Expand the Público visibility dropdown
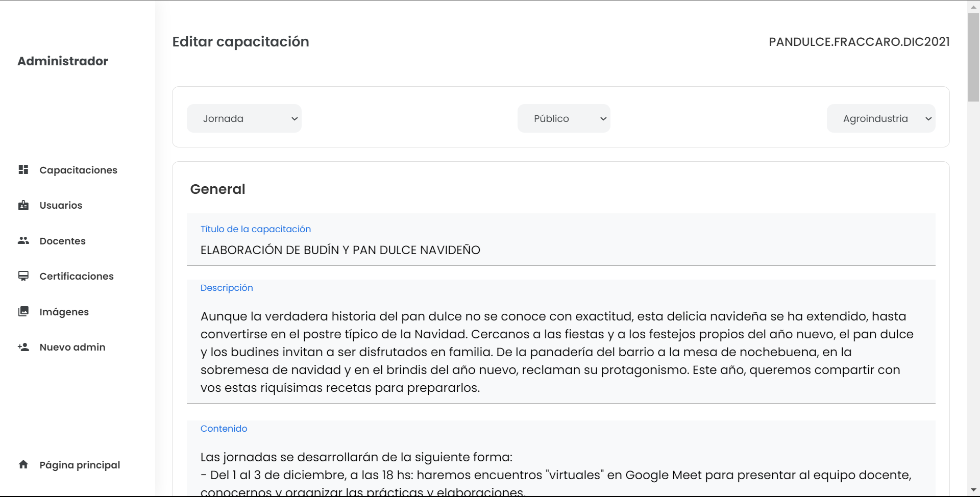The width and height of the screenshot is (980, 497). click(563, 118)
